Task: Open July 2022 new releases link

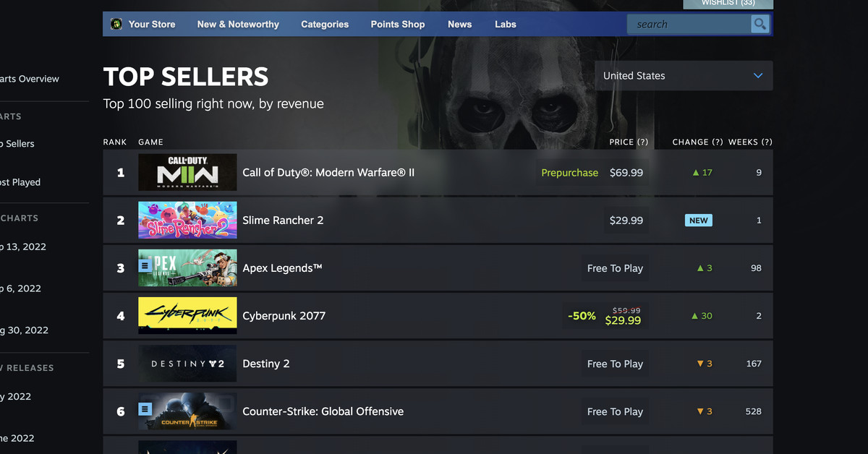Action: [x=16, y=396]
